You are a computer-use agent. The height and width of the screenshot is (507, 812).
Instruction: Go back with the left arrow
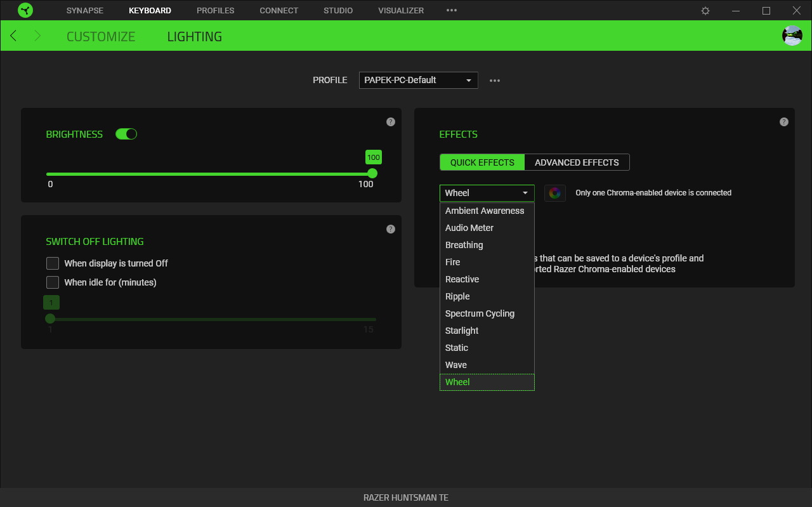point(13,36)
